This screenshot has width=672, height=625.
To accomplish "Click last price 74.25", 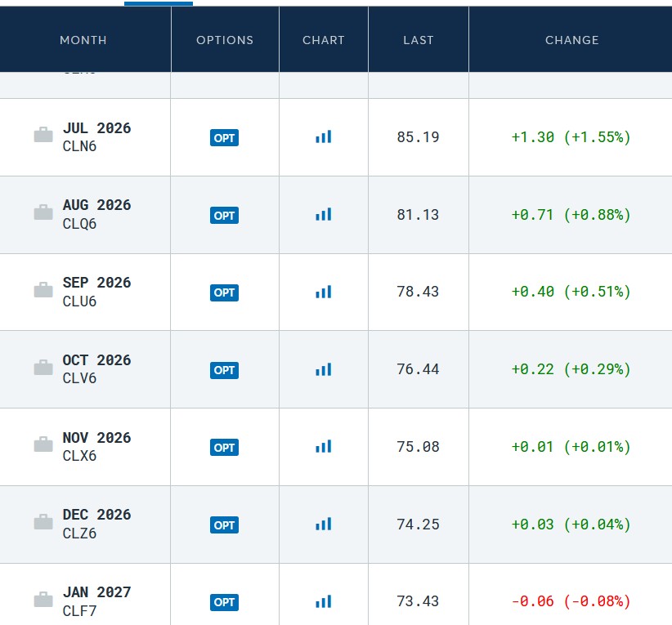I will pos(419,525).
